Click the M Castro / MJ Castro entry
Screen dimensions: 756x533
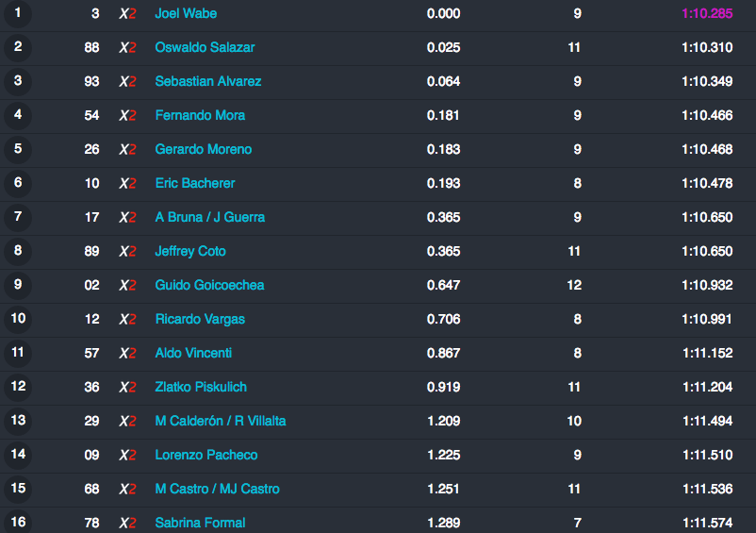(x=217, y=489)
